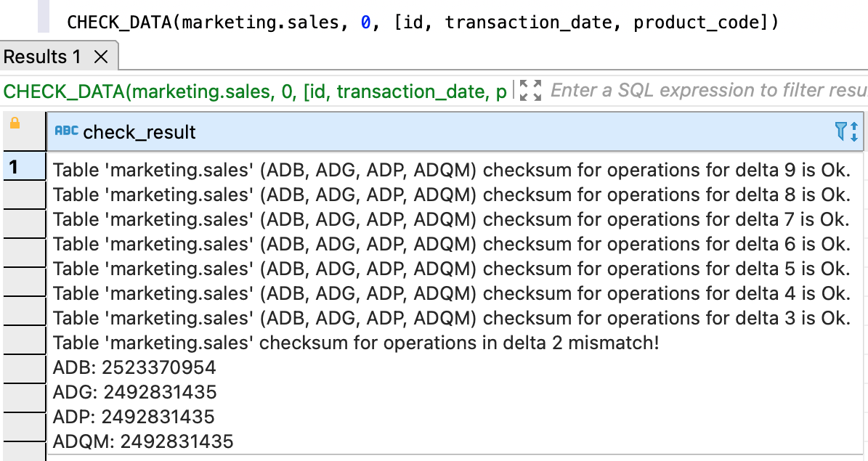The image size is (868, 461).
Task: Click the ADP: 2492831435 checksum line
Action: [134, 417]
